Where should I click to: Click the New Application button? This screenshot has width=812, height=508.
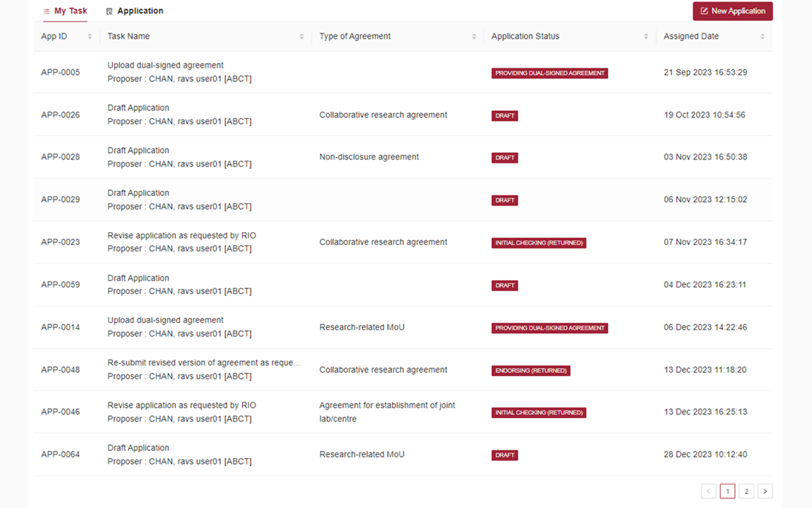coord(732,11)
